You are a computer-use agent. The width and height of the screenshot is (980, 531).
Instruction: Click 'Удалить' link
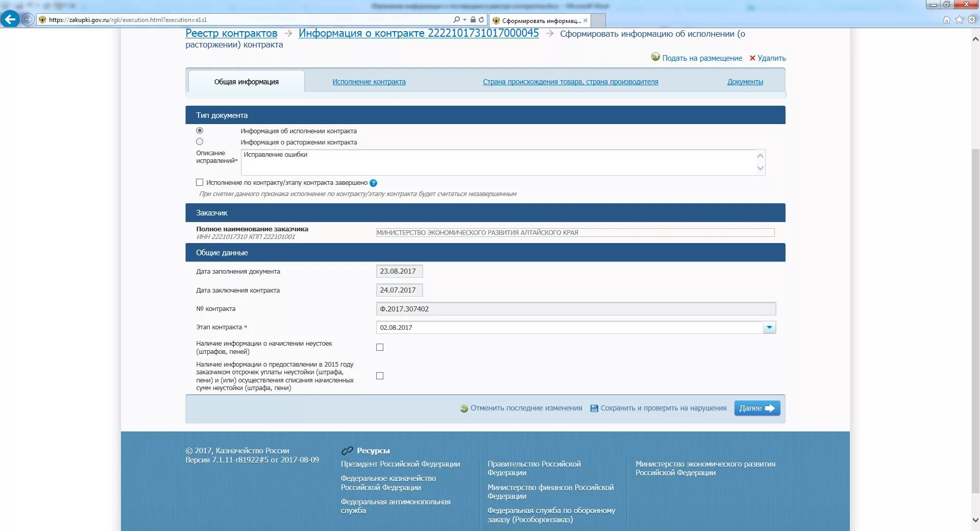[x=771, y=58]
